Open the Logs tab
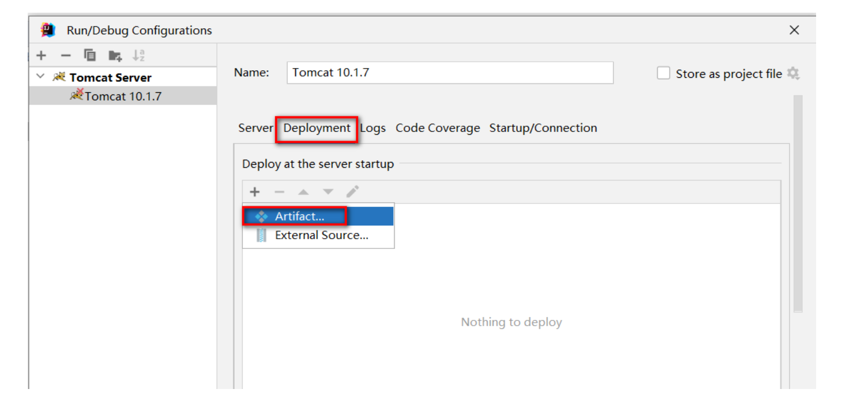 [373, 128]
